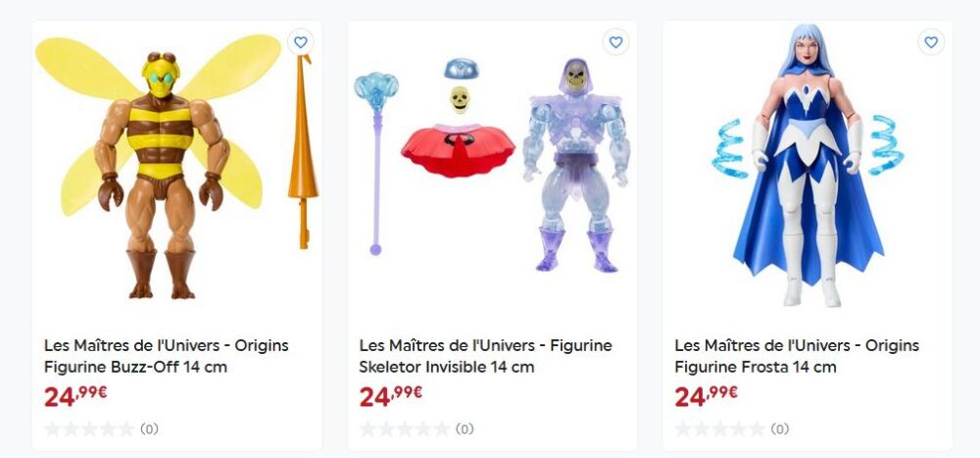This screenshot has width=980, height=458.
Task: Click Buzz-Off price 24,99€
Action: pyautogui.click(x=75, y=396)
